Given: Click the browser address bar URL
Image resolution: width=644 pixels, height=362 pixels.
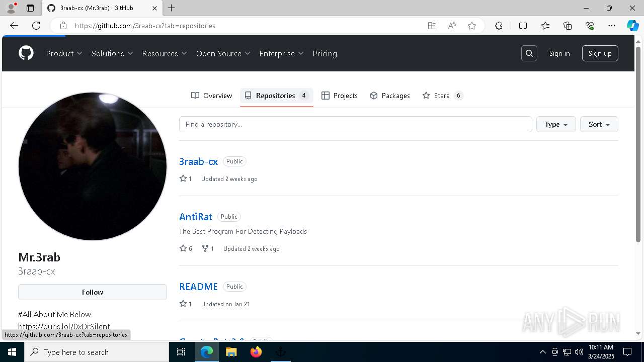Looking at the screenshot, I should coord(145,26).
